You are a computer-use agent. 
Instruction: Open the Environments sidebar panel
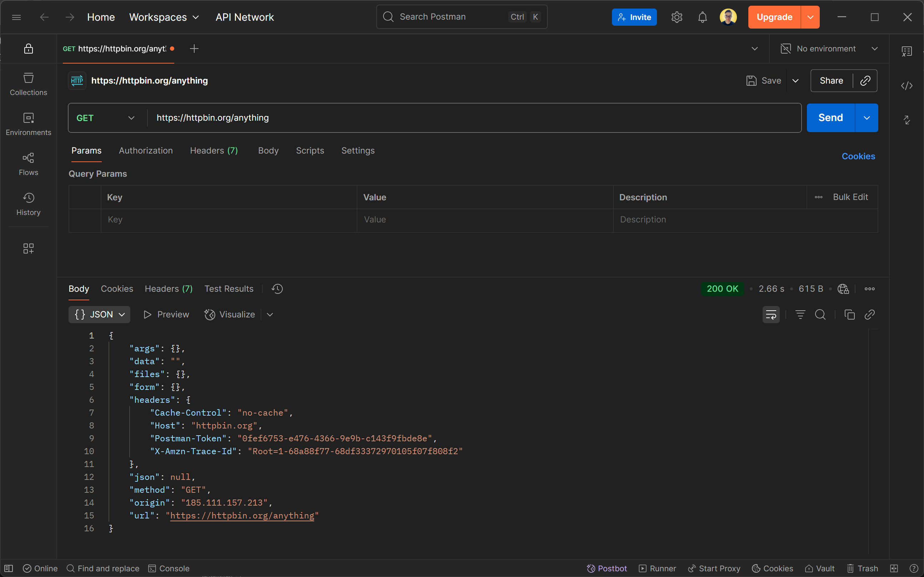[28, 124]
